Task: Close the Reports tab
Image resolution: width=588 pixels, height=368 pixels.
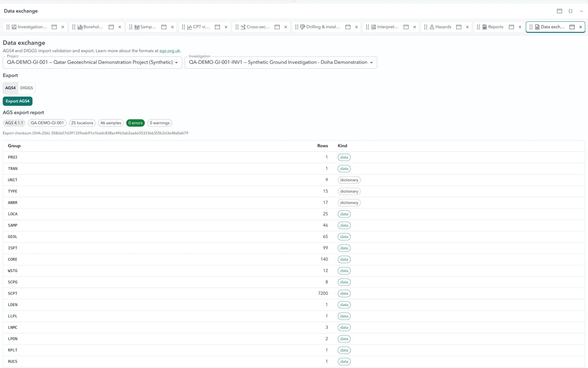Action: coord(520,27)
